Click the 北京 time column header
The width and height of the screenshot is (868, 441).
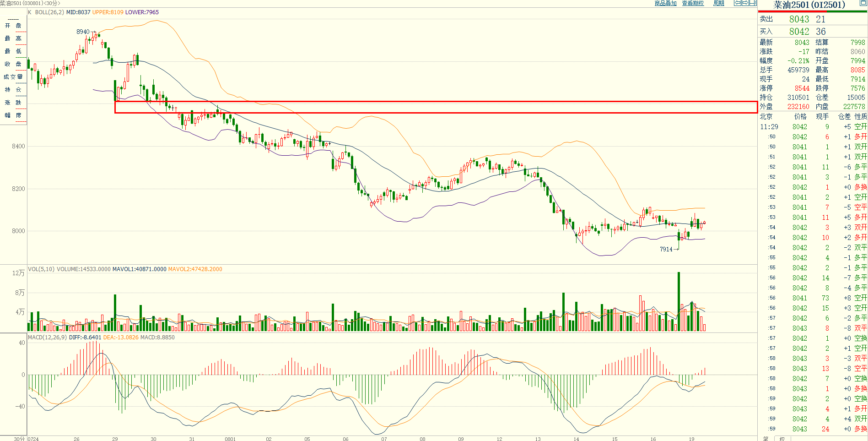(766, 117)
